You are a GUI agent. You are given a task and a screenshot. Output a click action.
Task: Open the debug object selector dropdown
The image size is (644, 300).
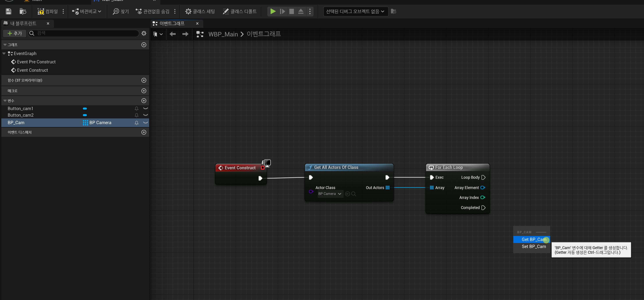pyautogui.click(x=355, y=11)
